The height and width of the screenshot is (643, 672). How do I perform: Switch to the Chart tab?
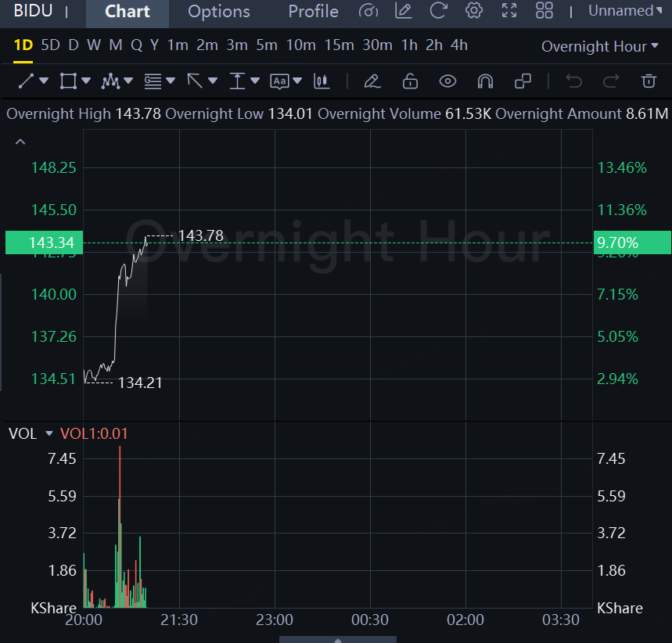click(128, 12)
